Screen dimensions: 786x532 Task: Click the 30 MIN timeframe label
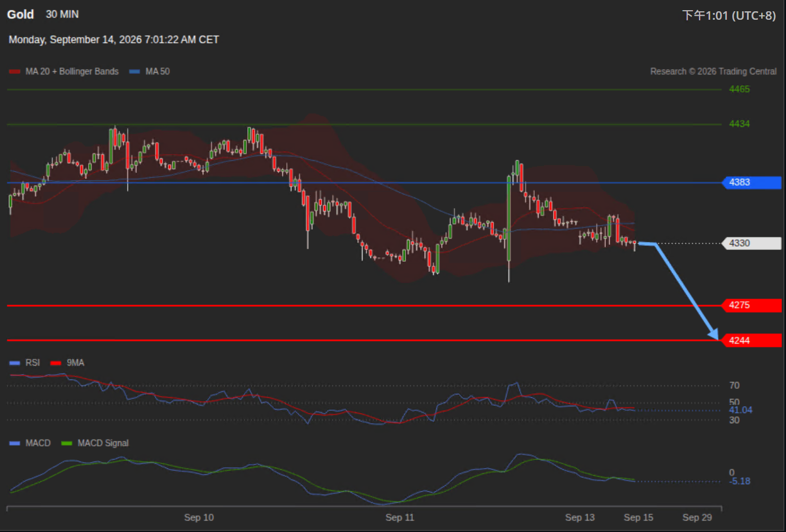coord(62,14)
